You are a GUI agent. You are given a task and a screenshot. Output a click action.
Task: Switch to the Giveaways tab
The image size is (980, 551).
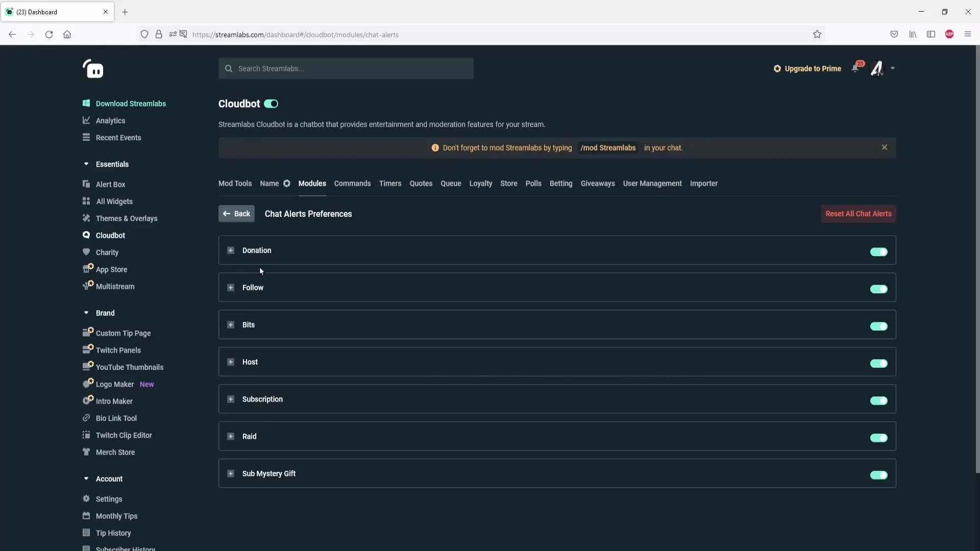click(x=598, y=183)
